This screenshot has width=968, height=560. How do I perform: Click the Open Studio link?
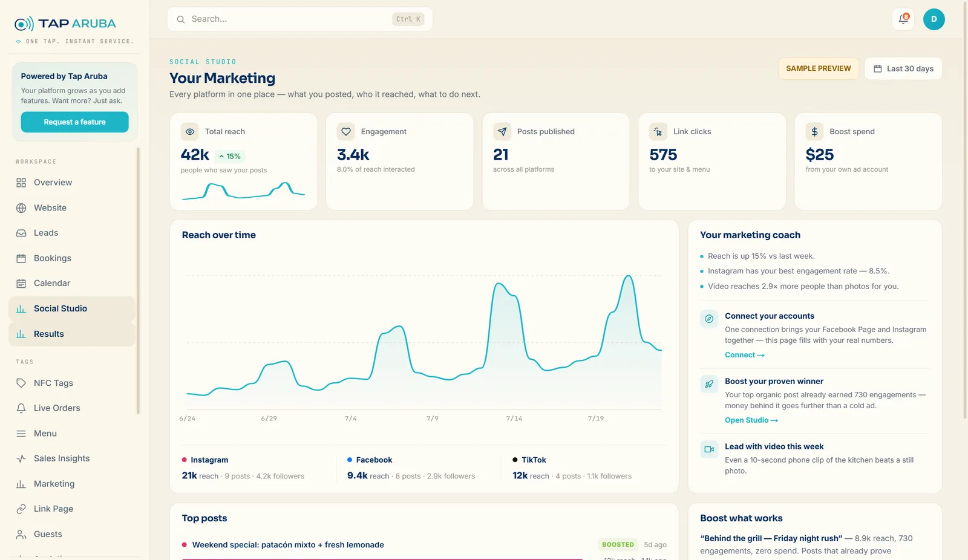point(751,420)
